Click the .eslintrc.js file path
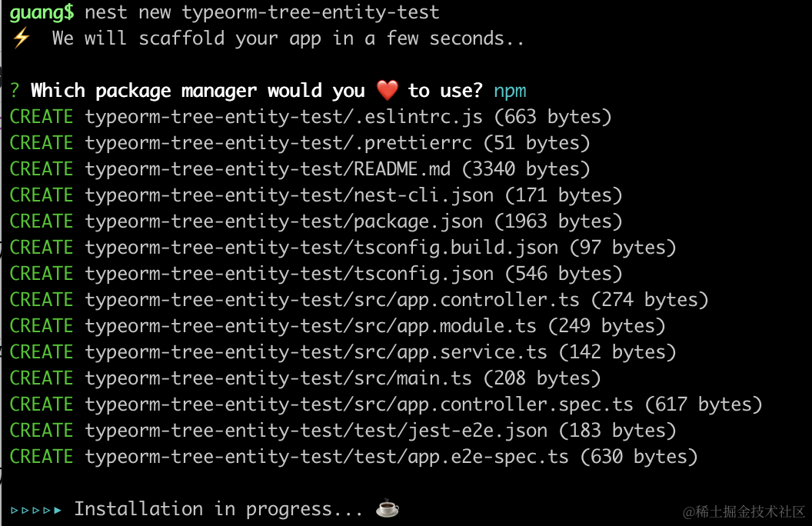Screen dimensions: 812x526 pyautogui.click(x=284, y=117)
